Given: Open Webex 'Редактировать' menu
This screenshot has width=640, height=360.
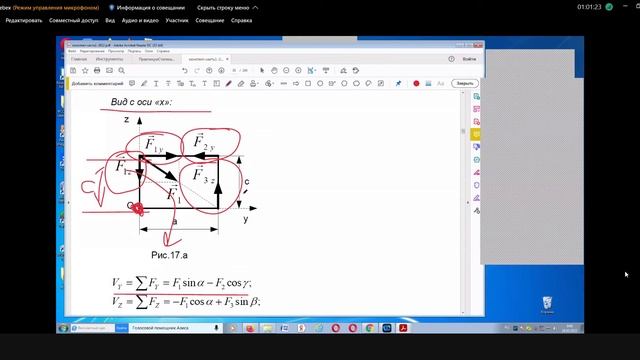Looking at the screenshot, I should click(24, 20).
